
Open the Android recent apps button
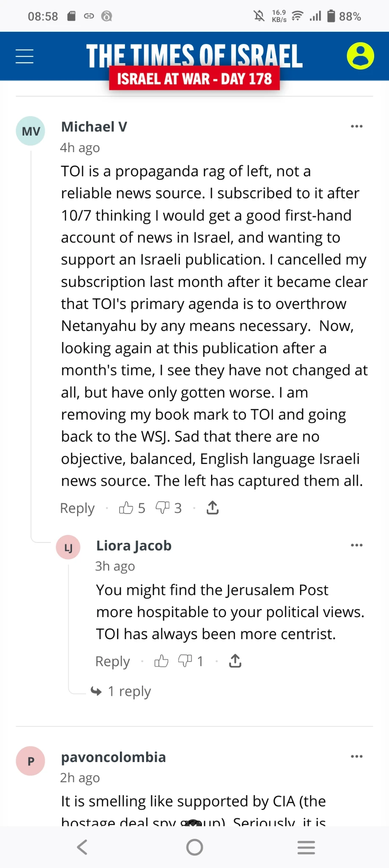pyautogui.click(x=306, y=847)
